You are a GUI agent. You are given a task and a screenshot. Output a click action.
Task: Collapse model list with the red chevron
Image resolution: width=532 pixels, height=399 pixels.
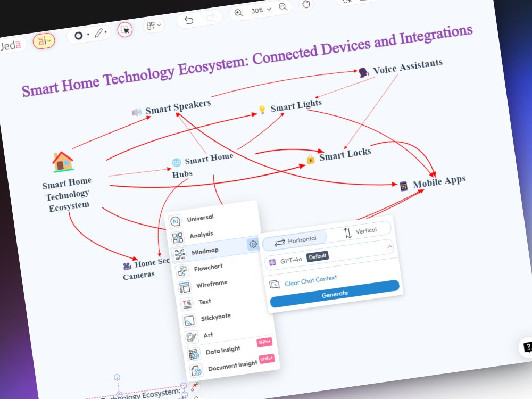pyautogui.click(x=390, y=247)
